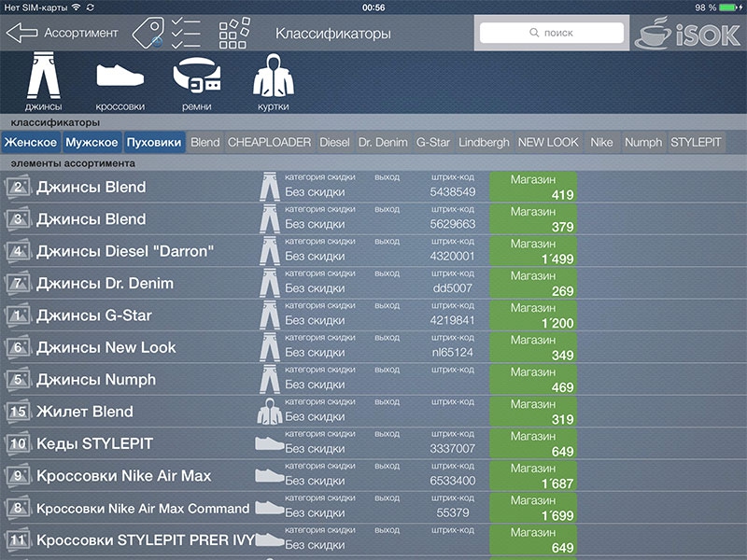Toggle the STYLEPIT classifier filter
Screen dimensions: 747x560
696,143
